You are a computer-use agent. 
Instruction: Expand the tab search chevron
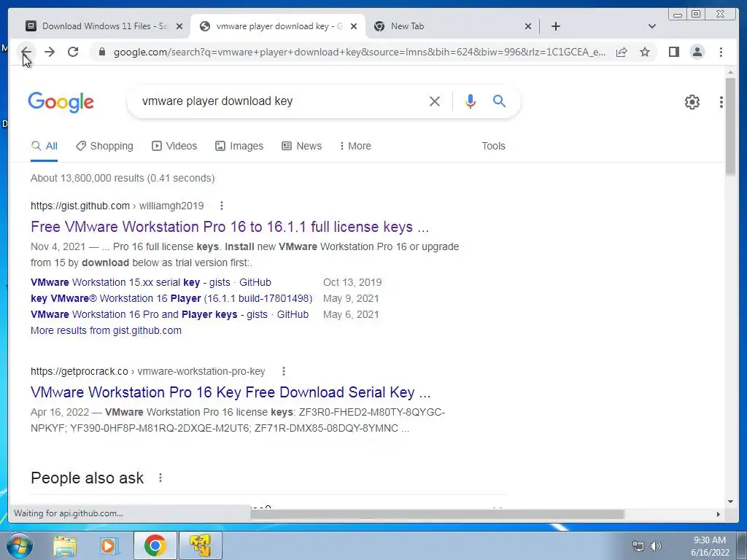coord(652,26)
